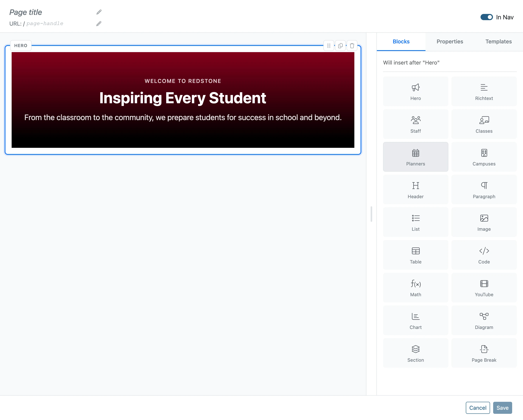Add the Classes block
Image resolution: width=523 pixels, height=420 pixels.
(484, 124)
